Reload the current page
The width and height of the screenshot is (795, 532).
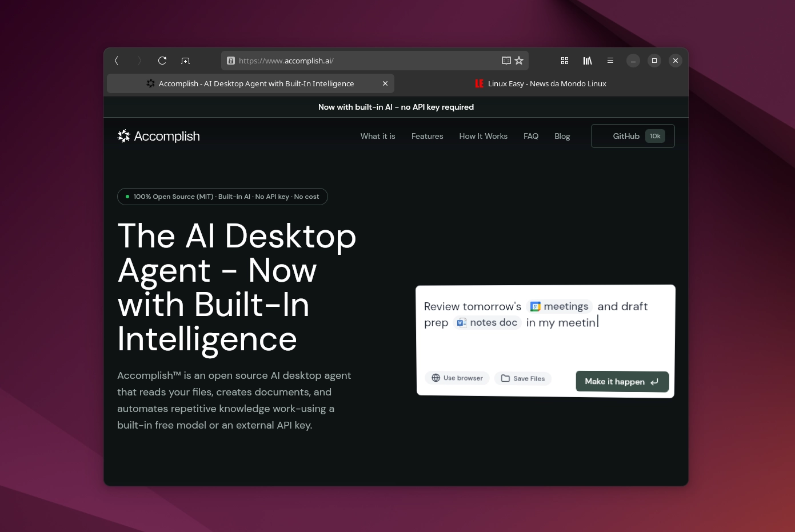pyautogui.click(x=162, y=61)
